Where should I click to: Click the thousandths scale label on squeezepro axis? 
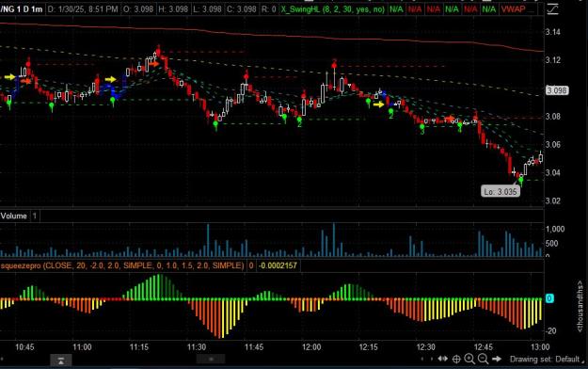click(x=580, y=306)
